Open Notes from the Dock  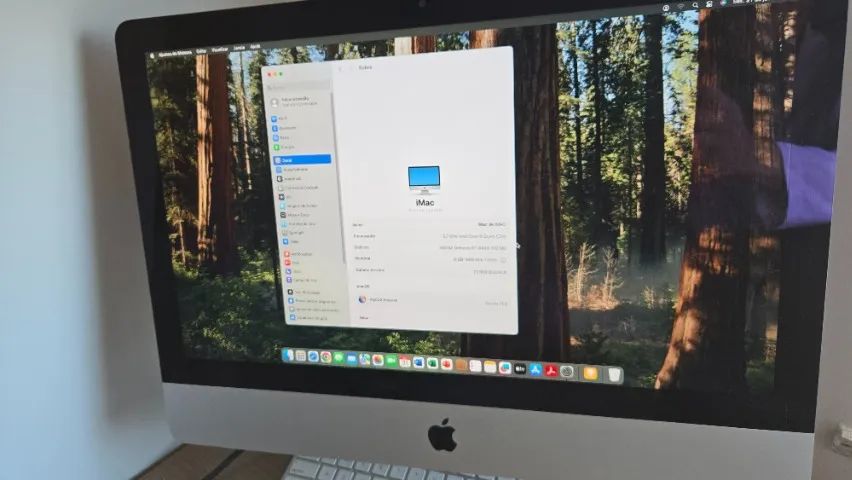(x=490, y=367)
